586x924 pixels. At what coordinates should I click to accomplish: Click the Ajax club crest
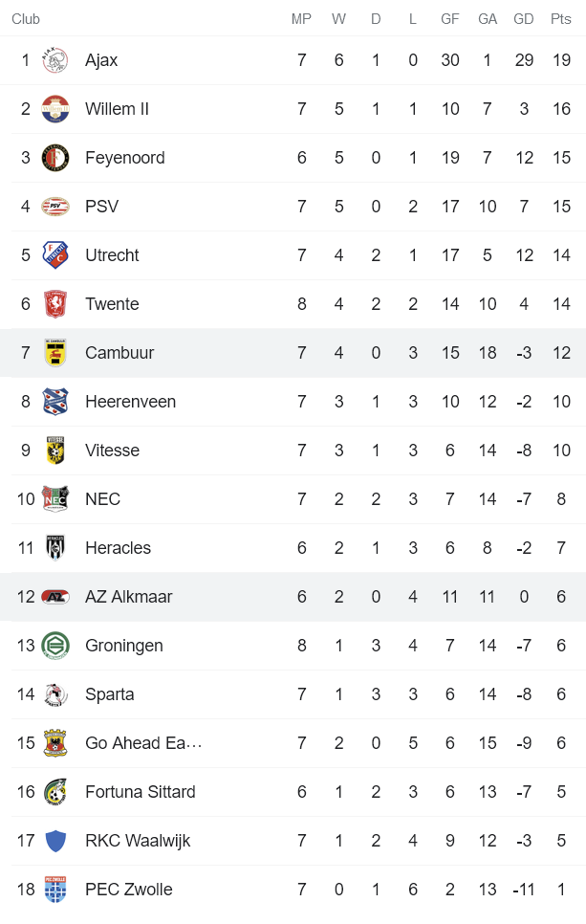click(x=55, y=59)
